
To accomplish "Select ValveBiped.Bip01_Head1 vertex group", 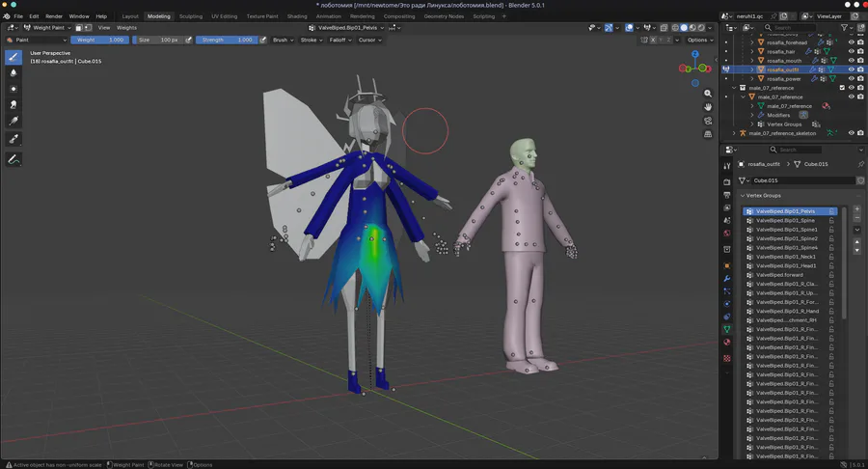I will pos(789,265).
